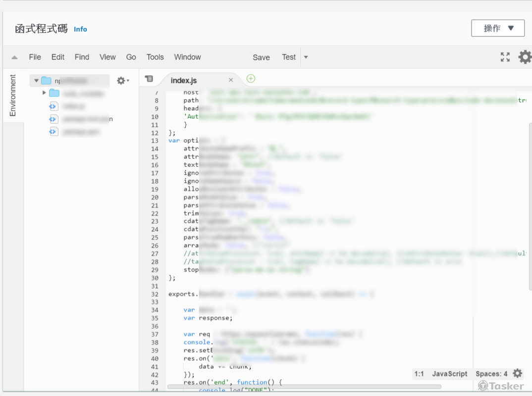Expand the nested subfolder in file tree
Viewport: 532px width, 396px height.
coord(44,93)
